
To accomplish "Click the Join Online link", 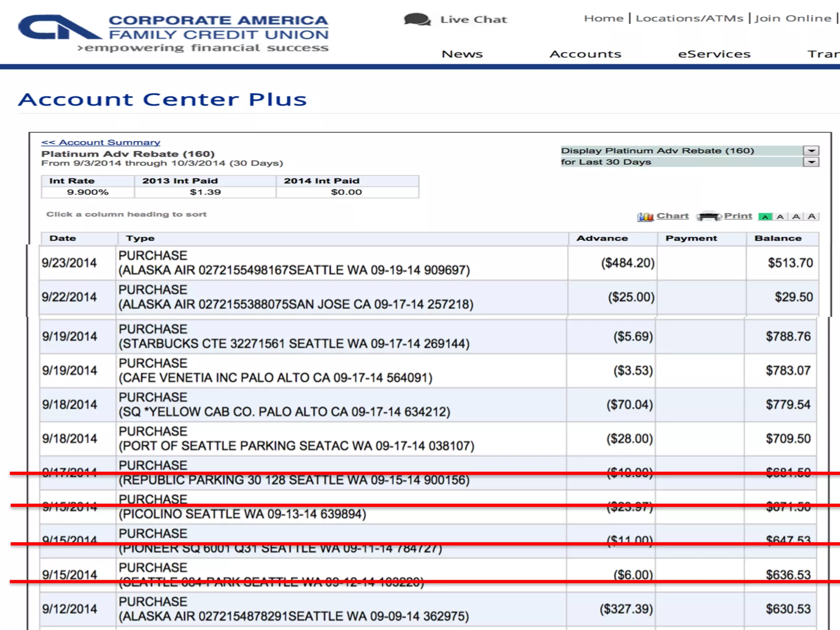I will (x=793, y=18).
